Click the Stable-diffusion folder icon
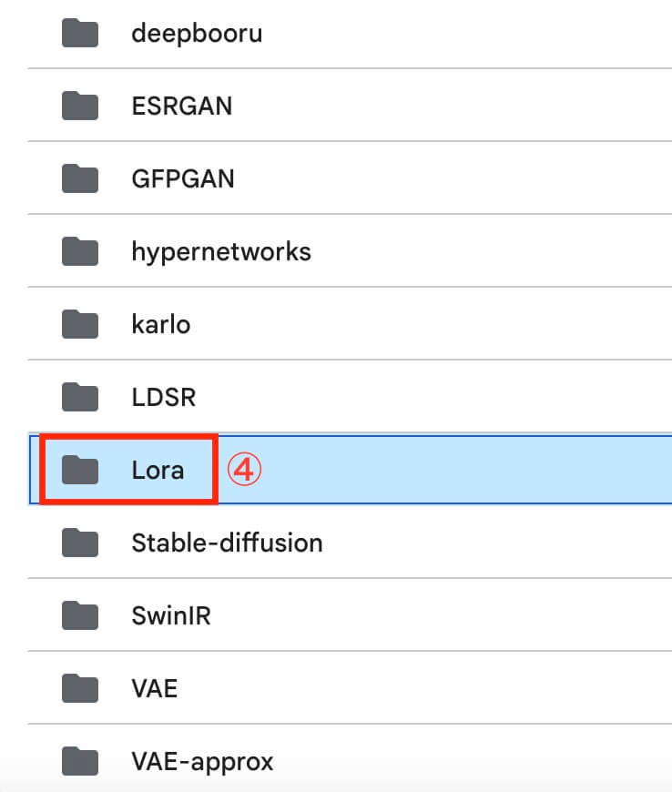 tap(80, 543)
